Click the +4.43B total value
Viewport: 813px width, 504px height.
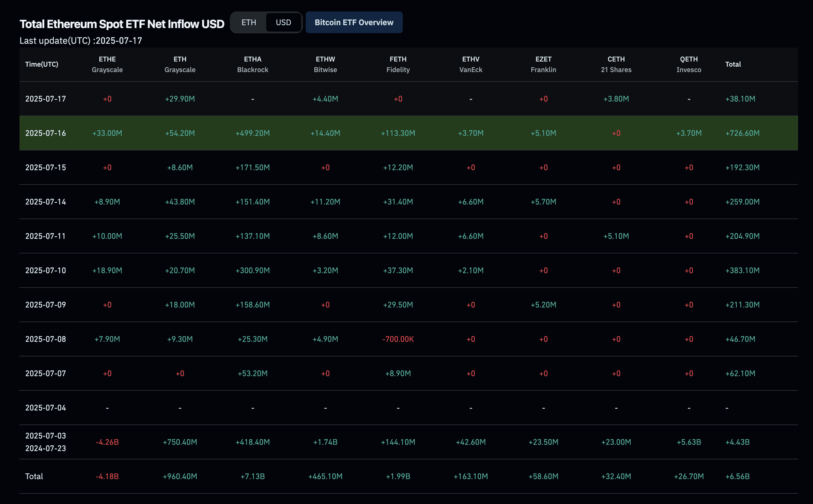(x=737, y=442)
